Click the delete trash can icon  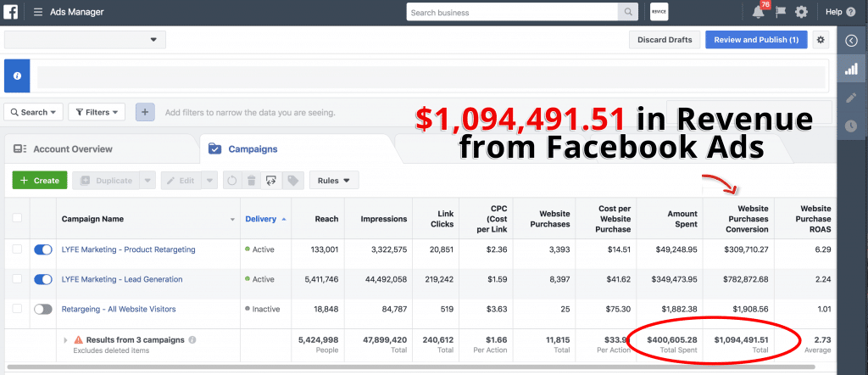tap(251, 181)
